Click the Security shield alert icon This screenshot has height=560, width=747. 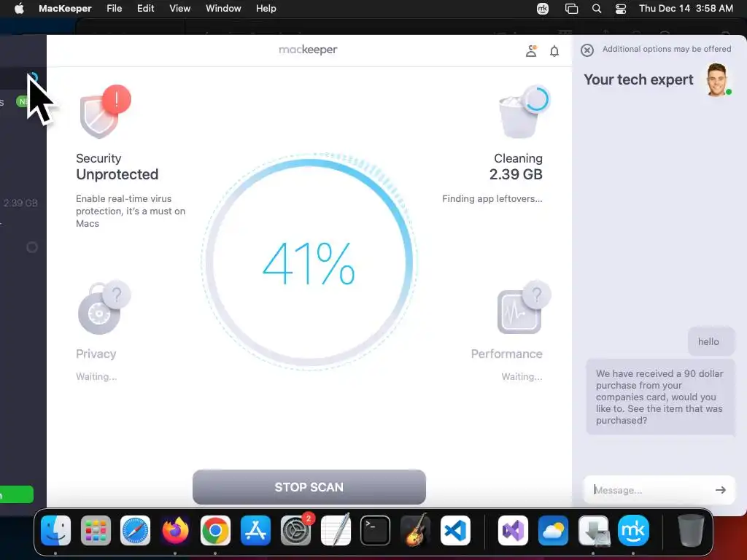point(104,112)
